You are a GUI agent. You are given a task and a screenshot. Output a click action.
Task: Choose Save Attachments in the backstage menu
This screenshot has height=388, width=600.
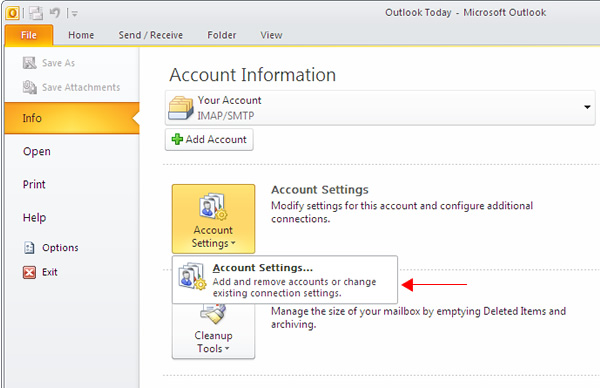[72, 87]
